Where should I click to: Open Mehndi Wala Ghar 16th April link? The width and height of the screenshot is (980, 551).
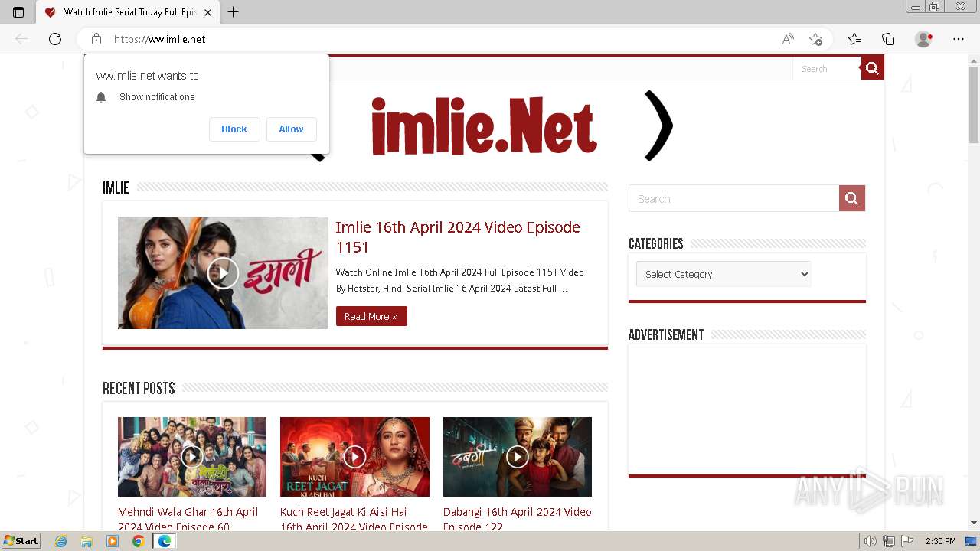point(188,518)
